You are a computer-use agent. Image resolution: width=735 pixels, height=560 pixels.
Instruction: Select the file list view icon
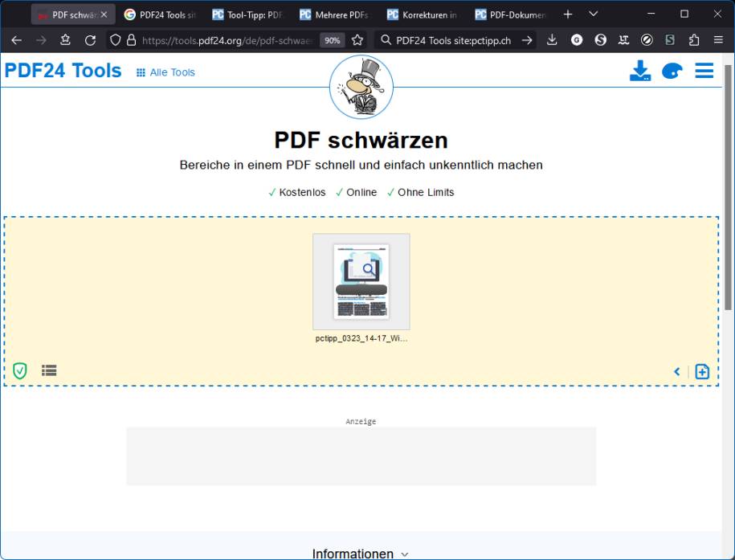coord(49,370)
